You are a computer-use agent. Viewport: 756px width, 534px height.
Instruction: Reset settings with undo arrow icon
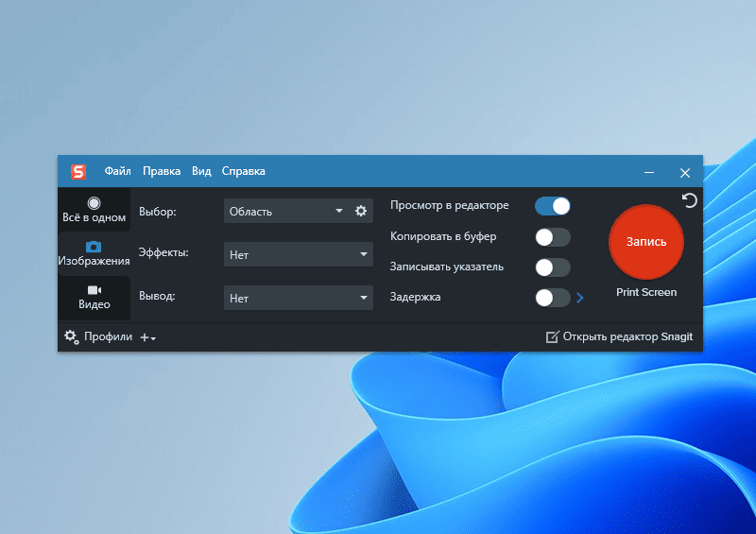click(x=690, y=200)
